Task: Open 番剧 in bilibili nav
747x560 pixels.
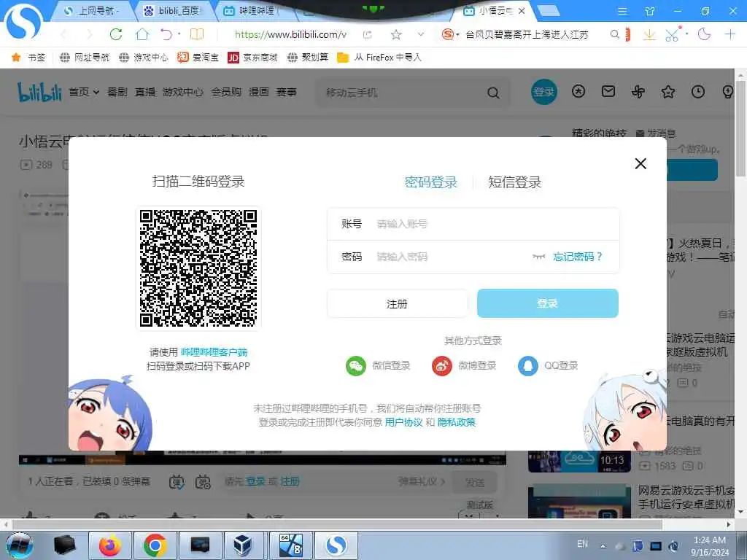Action: click(x=117, y=92)
